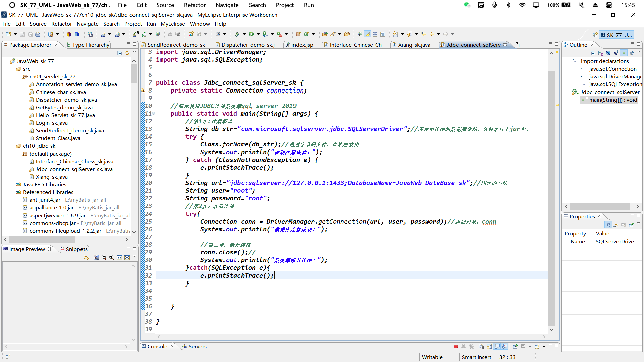The width and height of the screenshot is (644, 362).
Task: Click the Print toolbar icon
Action: pos(38,34)
